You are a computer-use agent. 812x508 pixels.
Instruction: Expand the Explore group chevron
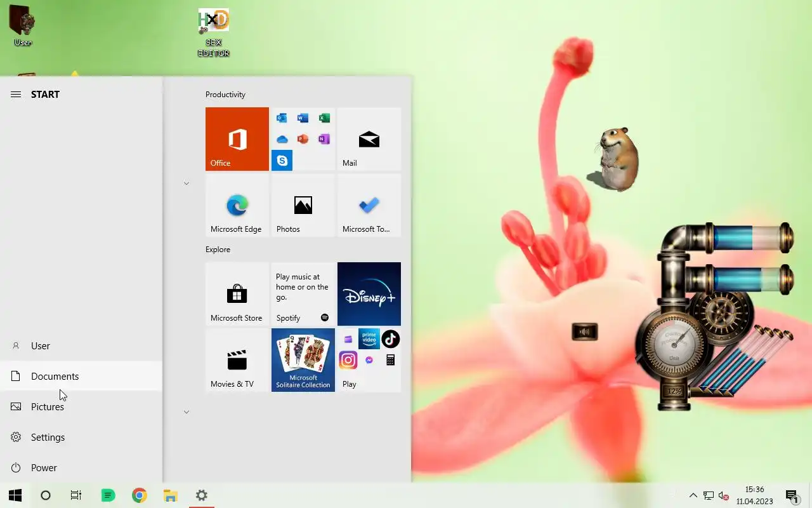[187, 412]
